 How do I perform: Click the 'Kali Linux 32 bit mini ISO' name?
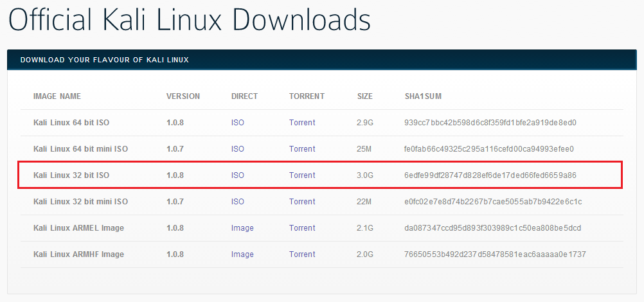click(80, 201)
